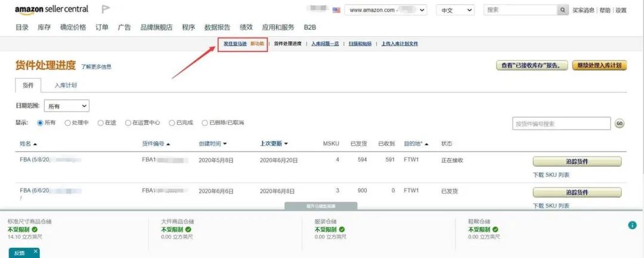Open the 广告 menu
644x258 pixels.
125,27
